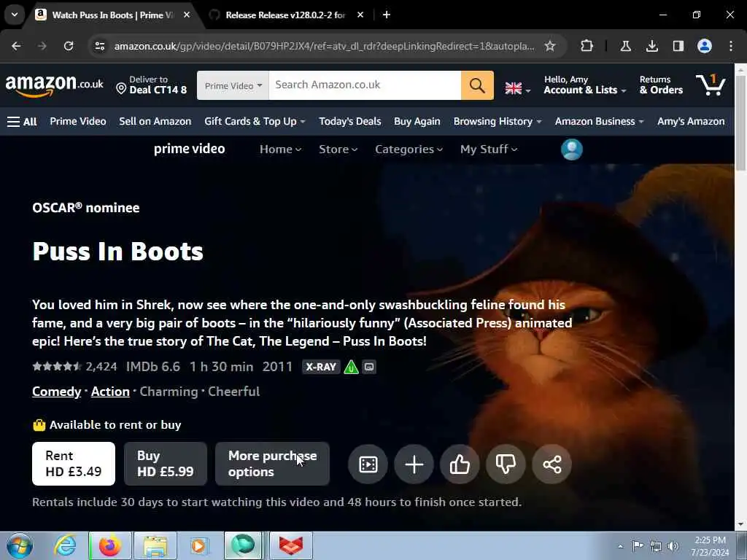Screen dimensions: 747x560
Task: Open the Action genre link
Action: click(x=110, y=392)
